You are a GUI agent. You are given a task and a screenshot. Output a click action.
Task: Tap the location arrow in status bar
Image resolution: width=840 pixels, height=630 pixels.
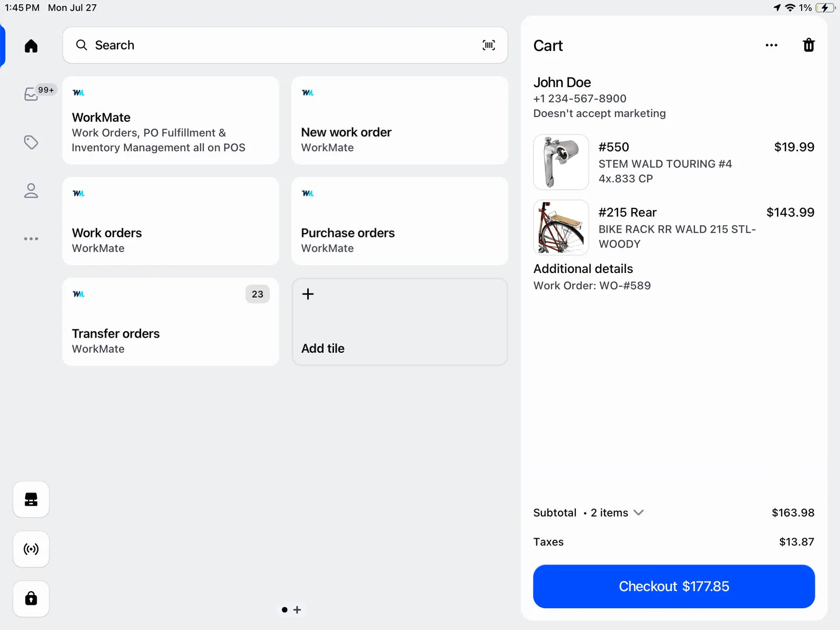[x=777, y=7]
